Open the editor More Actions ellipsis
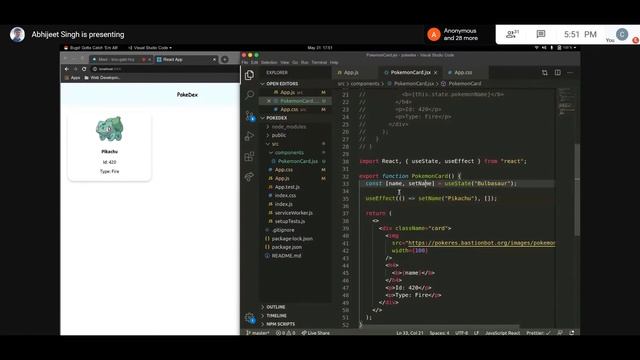 tap(570, 73)
